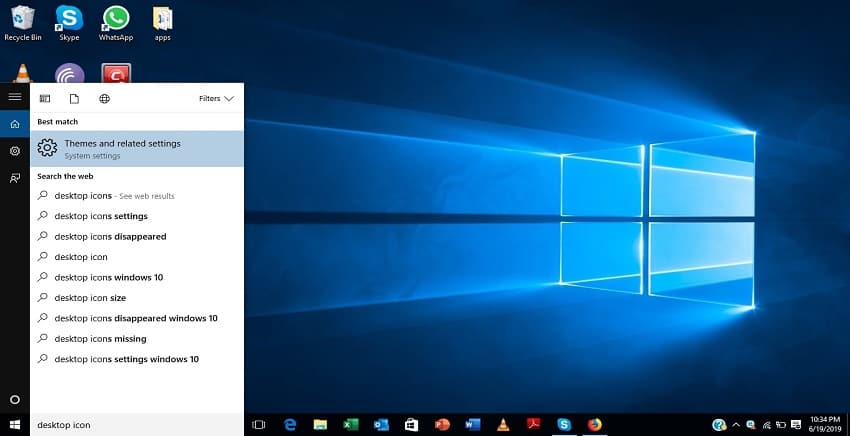Switch to Skype in the taskbar
The width and height of the screenshot is (850, 436).
point(564,425)
